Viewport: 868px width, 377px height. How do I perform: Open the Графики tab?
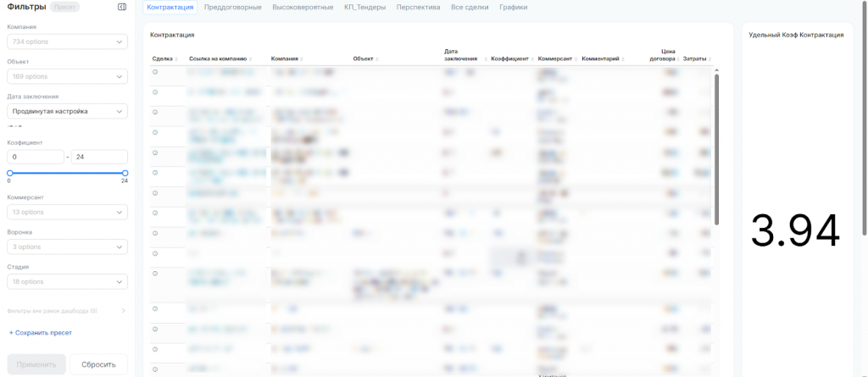(513, 7)
